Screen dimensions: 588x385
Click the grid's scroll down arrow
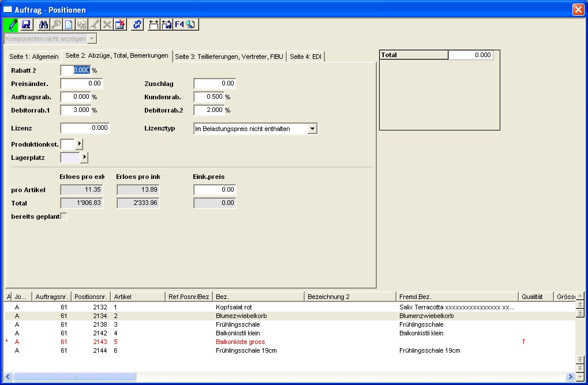[580, 377]
